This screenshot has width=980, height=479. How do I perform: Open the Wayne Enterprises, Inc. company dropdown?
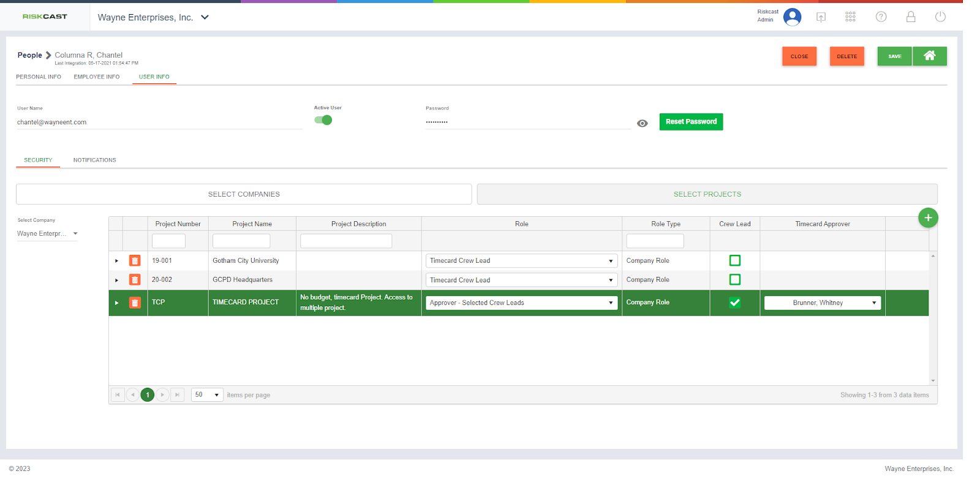tap(153, 17)
